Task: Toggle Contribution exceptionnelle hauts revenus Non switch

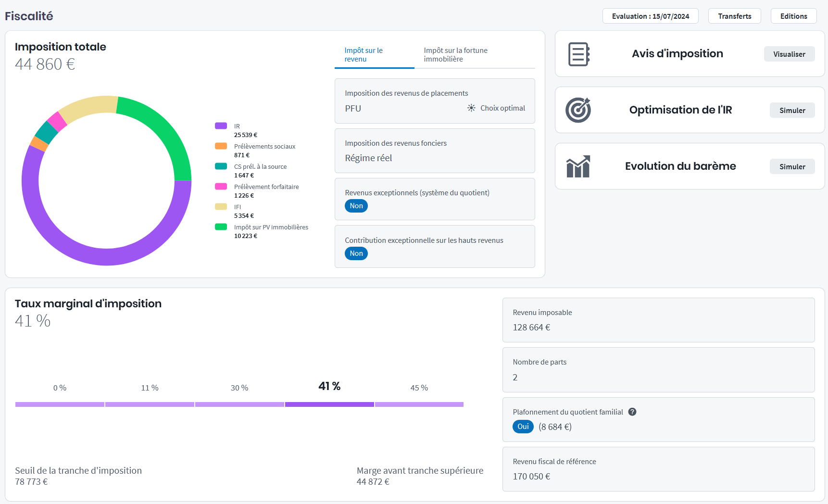Action: pyautogui.click(x=356, y=253)
